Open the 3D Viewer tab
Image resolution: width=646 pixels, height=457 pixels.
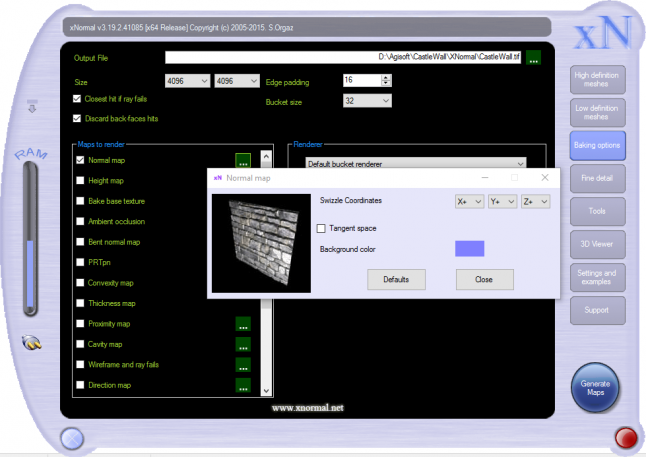pos(597,242)
